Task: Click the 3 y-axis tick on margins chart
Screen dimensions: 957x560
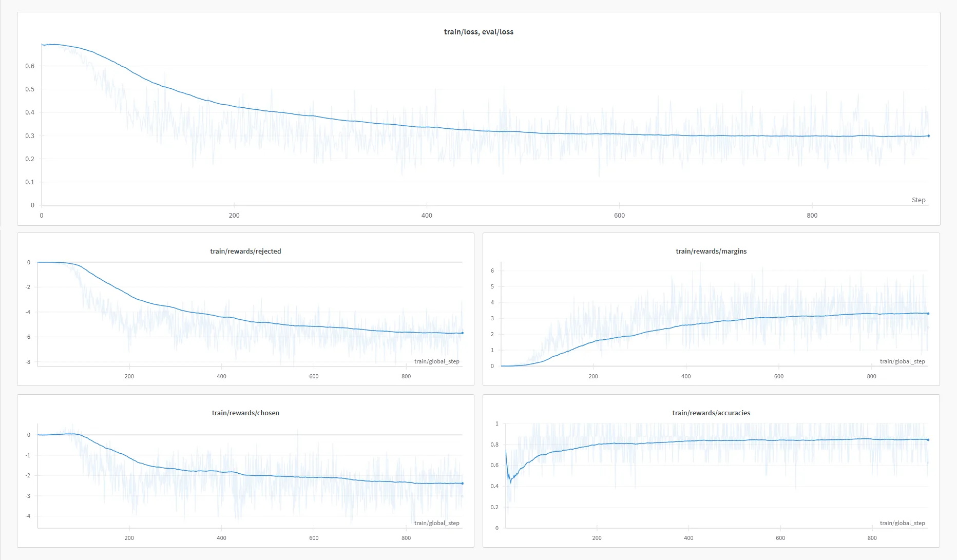Action: tap(492, 319)
